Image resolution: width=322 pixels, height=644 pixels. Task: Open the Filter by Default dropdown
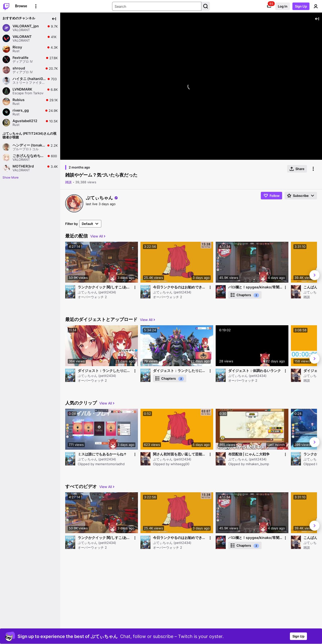(x=90, y=224)
